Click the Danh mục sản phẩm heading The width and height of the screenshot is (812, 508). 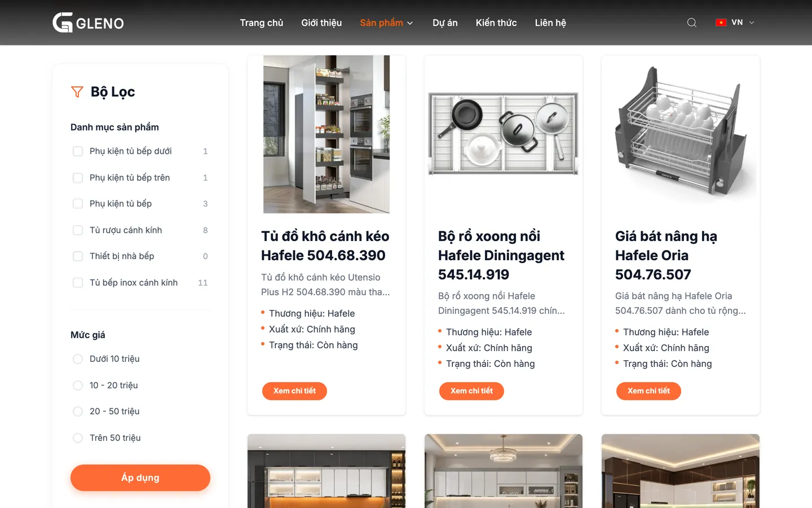114,127
